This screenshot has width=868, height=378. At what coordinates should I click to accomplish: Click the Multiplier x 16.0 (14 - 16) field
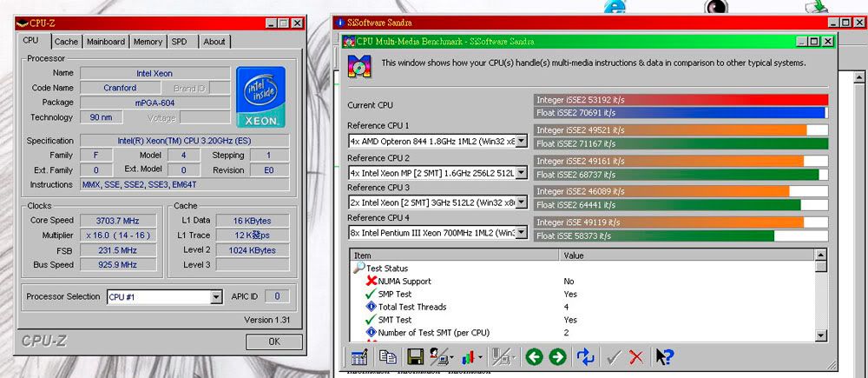click(118, 235)
